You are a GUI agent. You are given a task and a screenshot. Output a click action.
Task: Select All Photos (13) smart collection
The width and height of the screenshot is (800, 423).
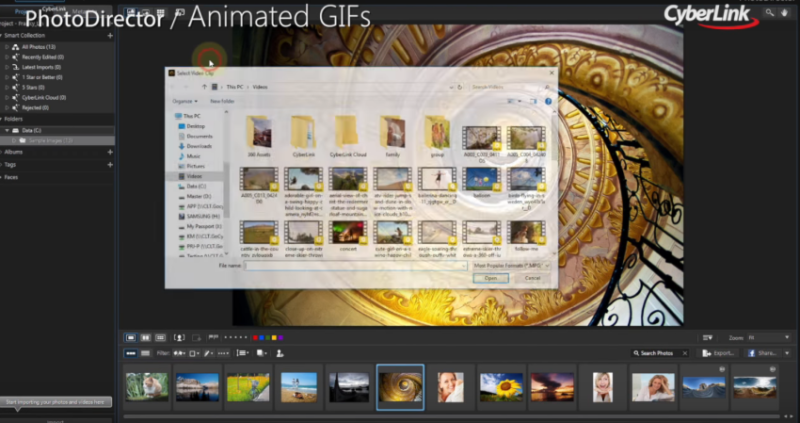tap(38, 47)
